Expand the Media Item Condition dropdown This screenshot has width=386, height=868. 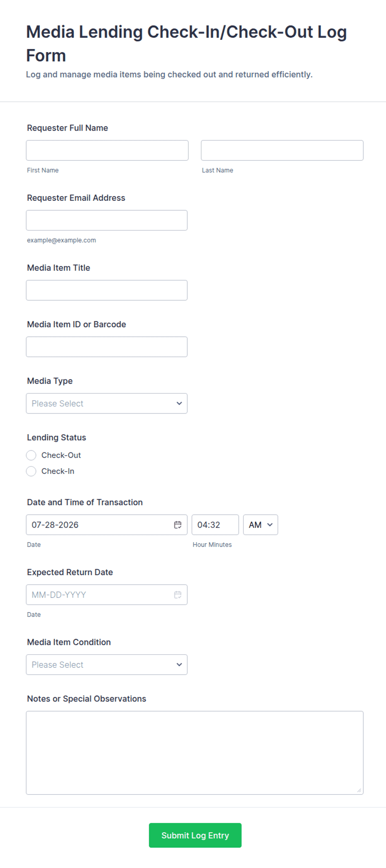pyautogui.click(x=107, y=664)
